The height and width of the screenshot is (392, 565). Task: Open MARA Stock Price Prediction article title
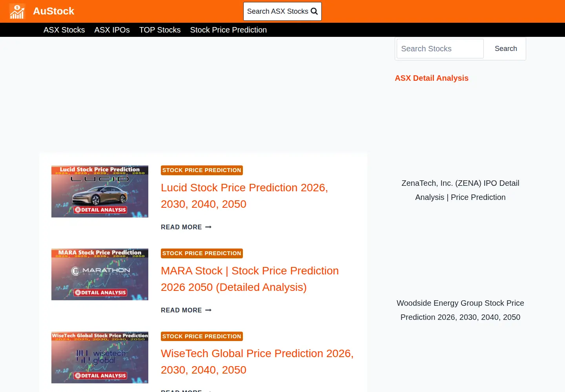[250, 279]
